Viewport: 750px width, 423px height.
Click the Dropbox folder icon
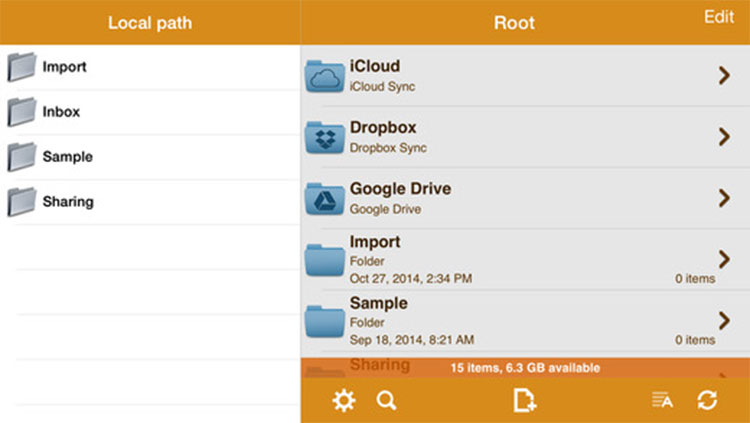tap(325, 137)
